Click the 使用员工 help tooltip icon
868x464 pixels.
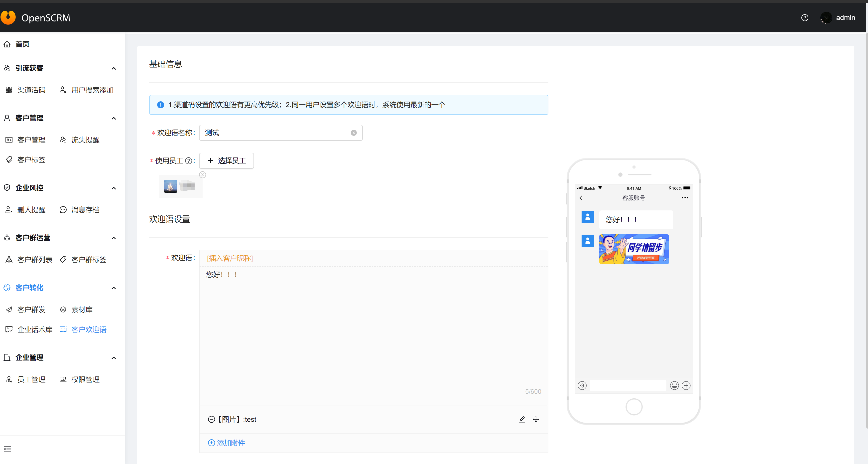[x=189, y=161]
